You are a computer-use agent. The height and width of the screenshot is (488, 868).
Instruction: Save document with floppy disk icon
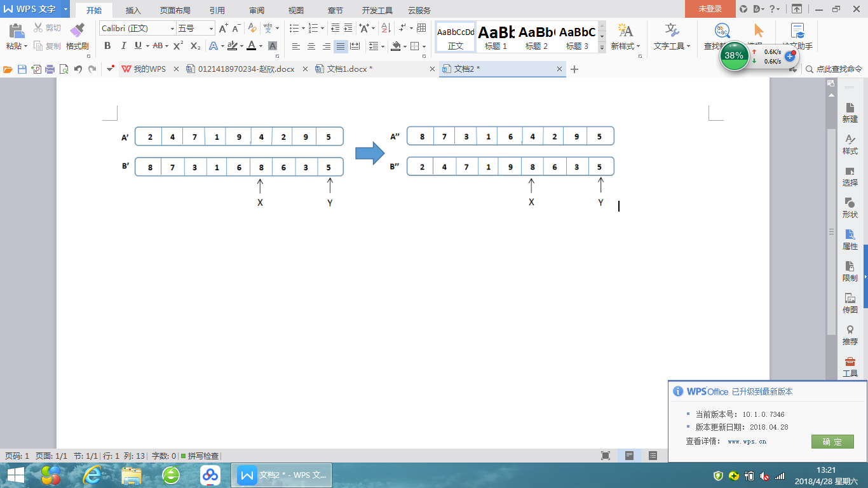(x=22, y=69)
